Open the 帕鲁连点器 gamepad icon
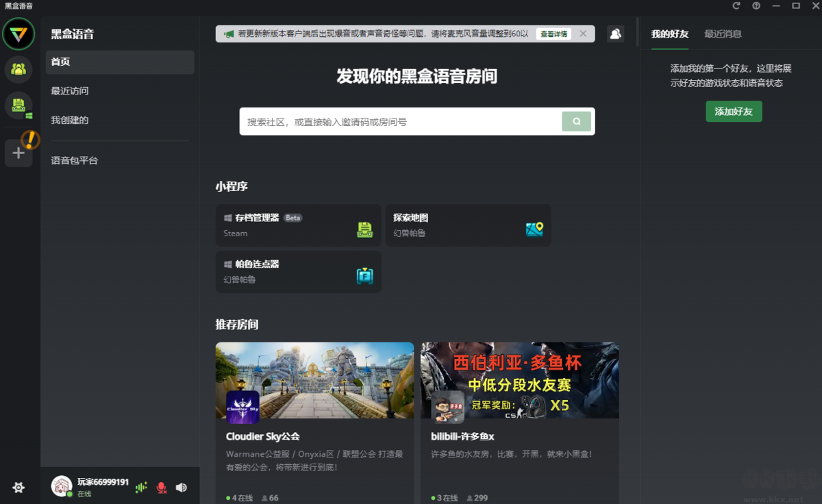The height and width of the screenshot is (504, 822). (x=364, y=275)
